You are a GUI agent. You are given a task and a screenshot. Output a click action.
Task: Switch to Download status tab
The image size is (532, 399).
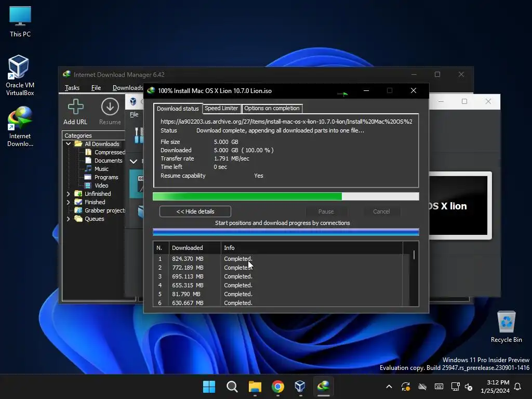(178, 109)
